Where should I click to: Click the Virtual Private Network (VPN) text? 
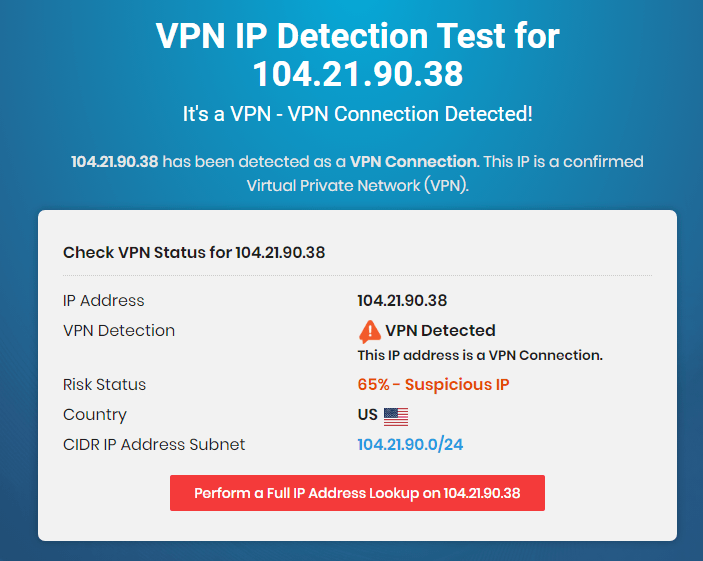[357, 186]
